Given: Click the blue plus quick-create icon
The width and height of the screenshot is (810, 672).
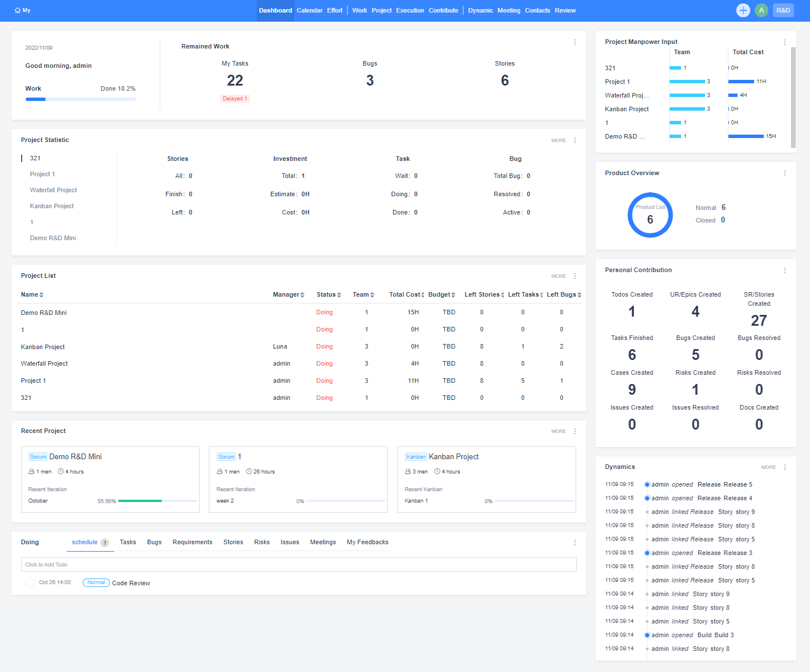Looking at the screenshot, I should 743,10.
